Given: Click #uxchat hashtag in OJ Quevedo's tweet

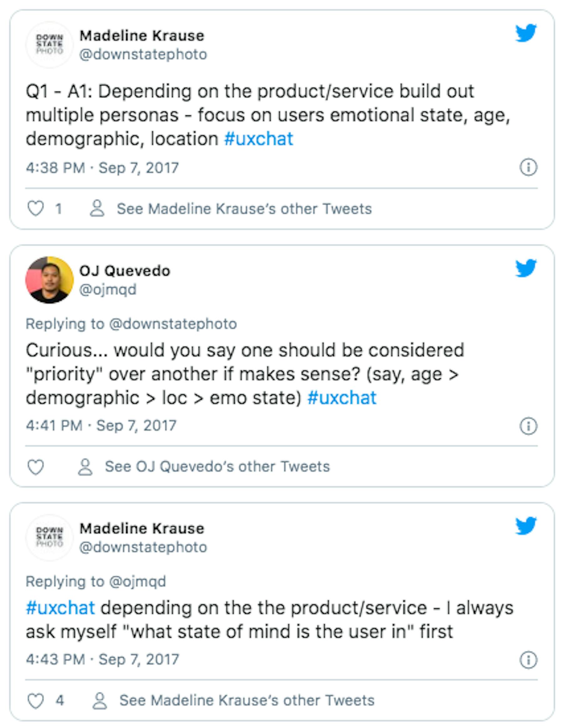Looking at the screenshot, I should pos(342,398).
